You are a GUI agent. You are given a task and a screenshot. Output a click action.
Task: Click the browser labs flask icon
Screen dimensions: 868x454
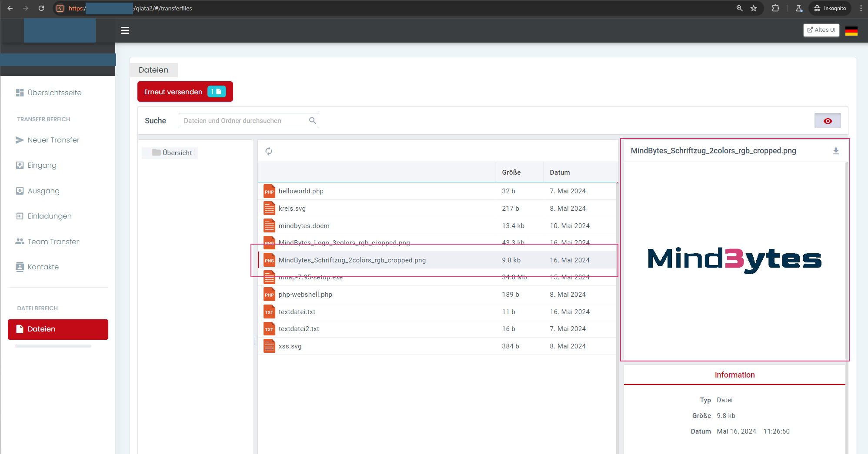coord(799,8)
